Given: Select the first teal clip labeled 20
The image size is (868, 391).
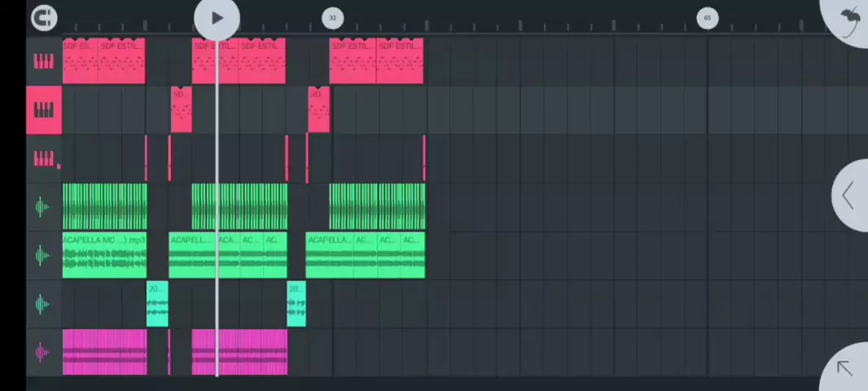Looking at the screenshot, I should tap(156, 305).
